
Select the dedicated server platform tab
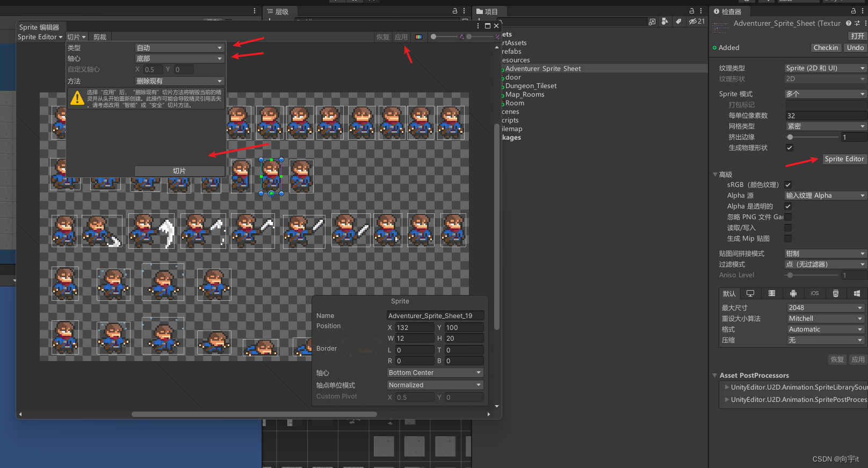(x=772, y=293)
